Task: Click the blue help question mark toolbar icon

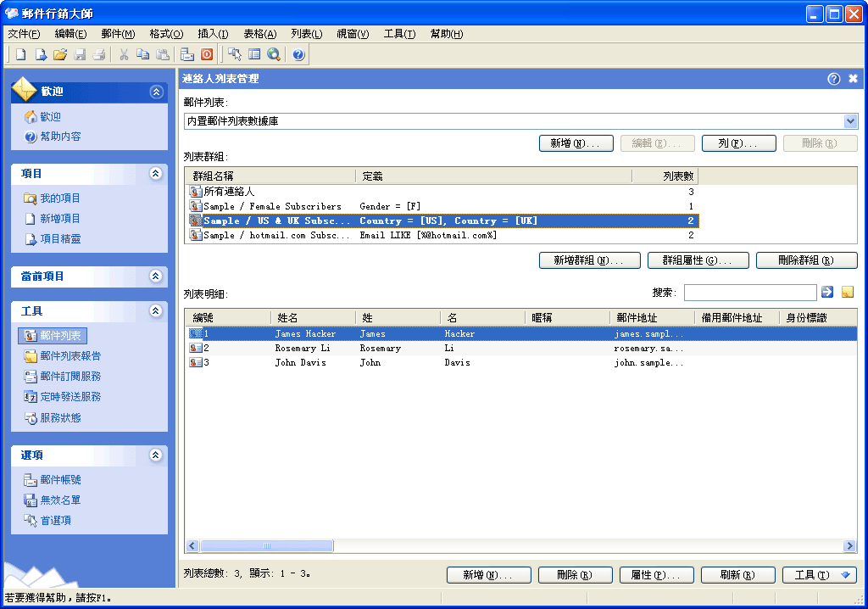Action: click(298, 55)
